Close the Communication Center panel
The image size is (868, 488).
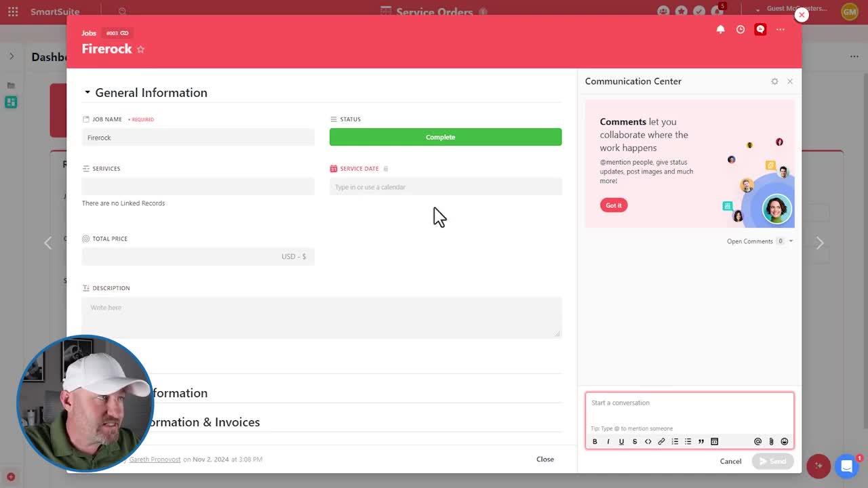790,81
